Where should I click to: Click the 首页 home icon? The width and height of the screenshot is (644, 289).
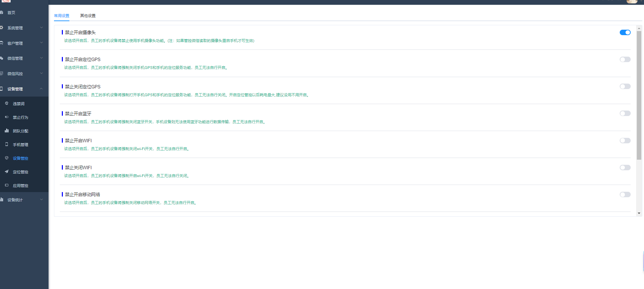point(2,13)
